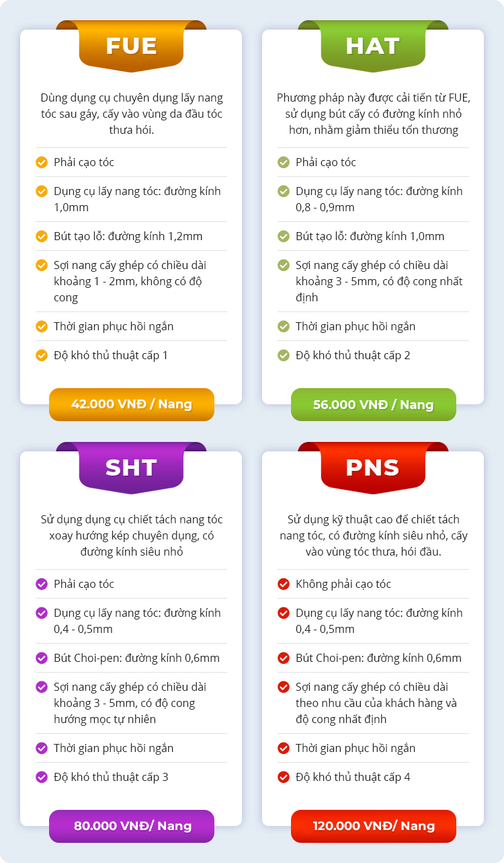The width and height of the screenshot is (504, 863).
Task: Select the red PNS ribbon header
Action: click(x=373, y=467)
